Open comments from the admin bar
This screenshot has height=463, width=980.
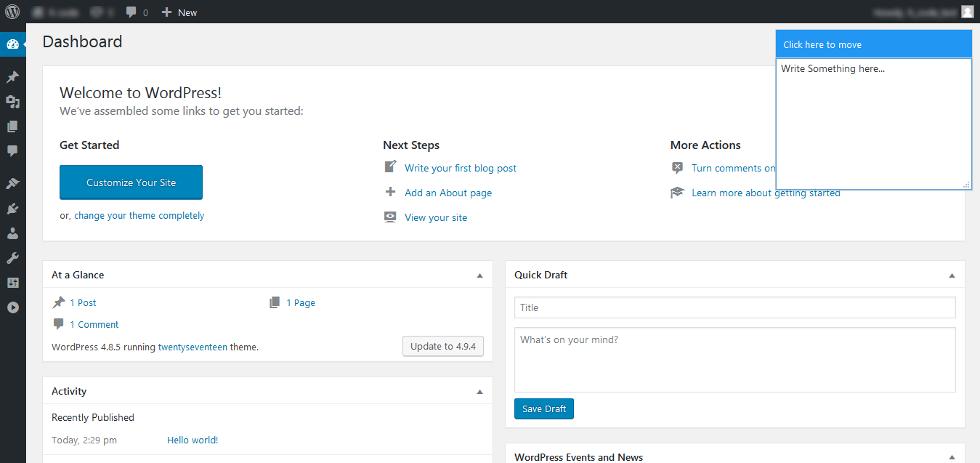[136, 12]
